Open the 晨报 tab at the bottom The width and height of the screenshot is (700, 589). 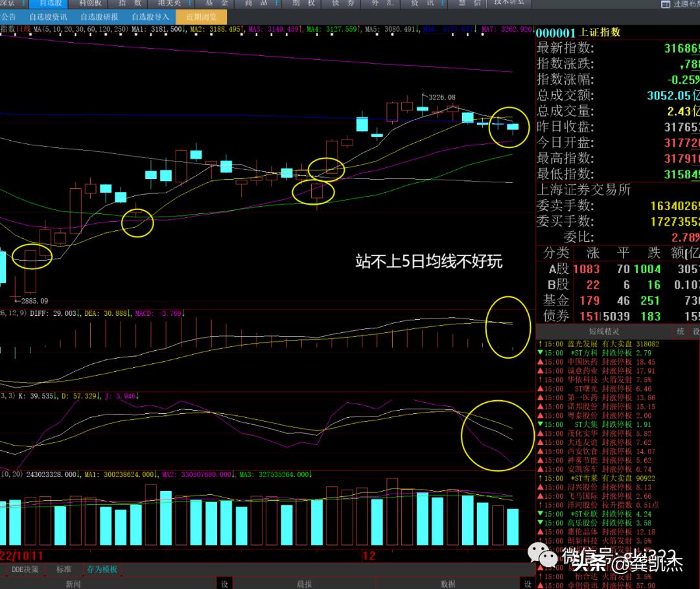pyautogui.click(x=305, y=584)
